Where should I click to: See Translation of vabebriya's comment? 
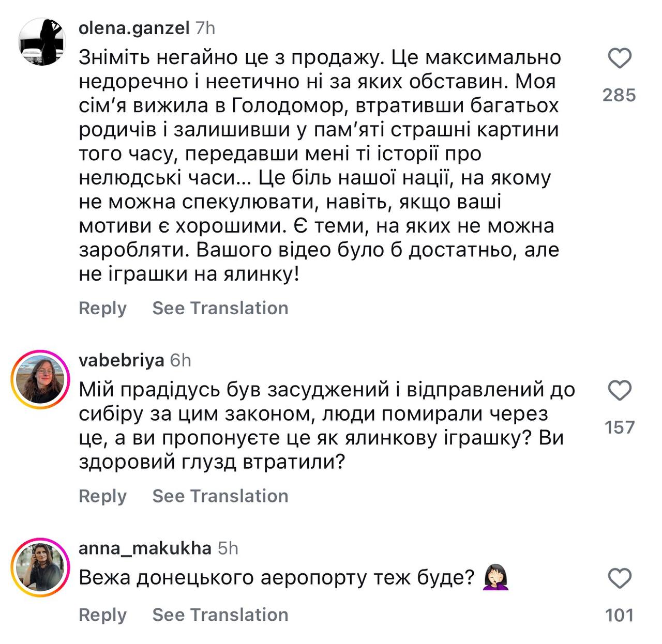coord(220,496)
